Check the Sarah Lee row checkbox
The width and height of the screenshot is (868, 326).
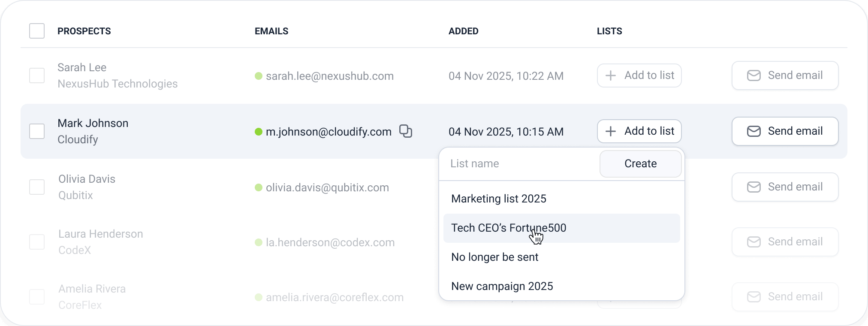(x=37, y=75)
